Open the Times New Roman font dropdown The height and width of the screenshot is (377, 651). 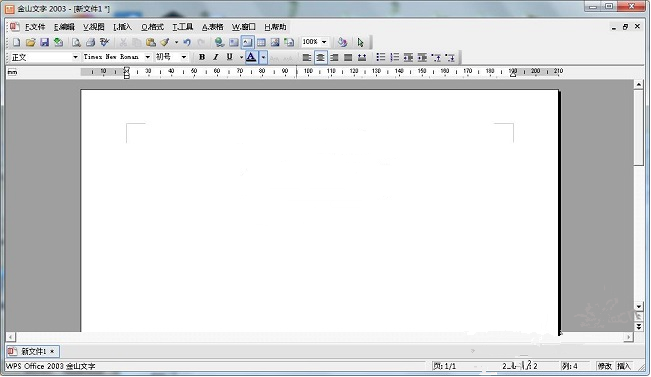[x=147, y=57]
